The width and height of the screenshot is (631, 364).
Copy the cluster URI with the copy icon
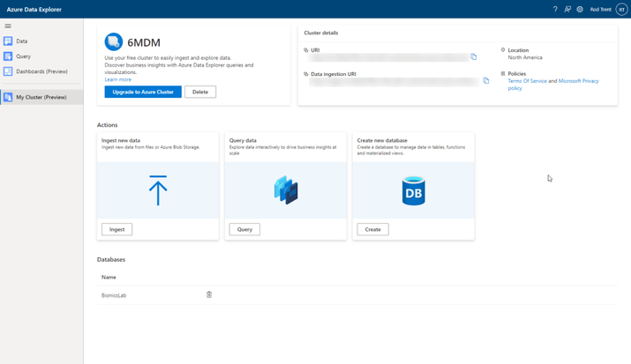(474, 57)
